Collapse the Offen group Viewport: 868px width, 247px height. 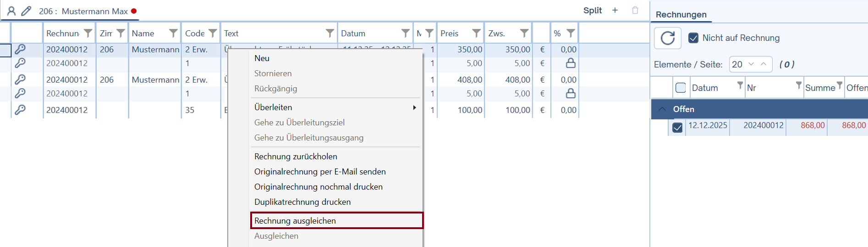(662, 109)
